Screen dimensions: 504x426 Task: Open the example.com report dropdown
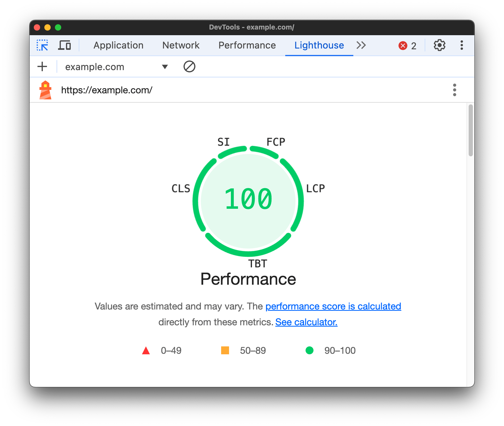coord(164,66)
